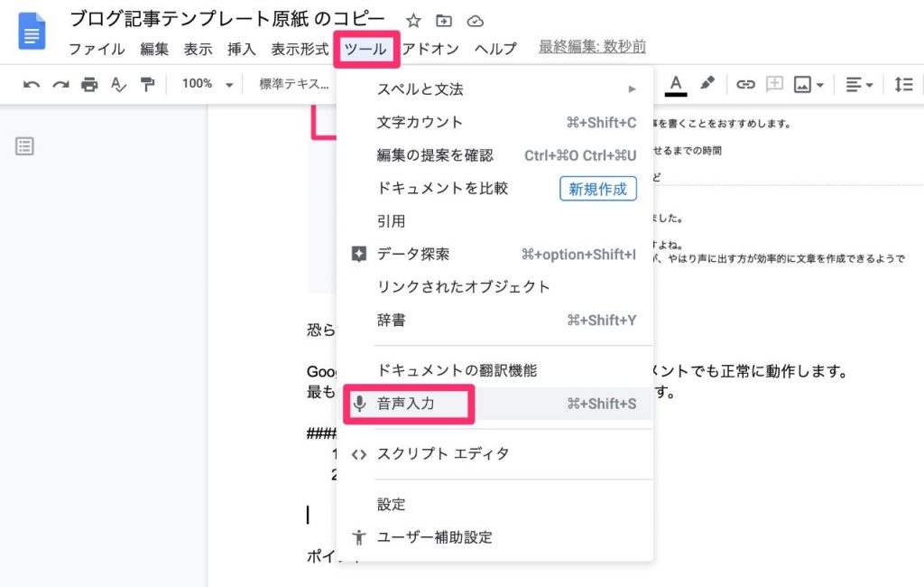Click the undo arrow icon
This screenshot has height=587, width=924.
pyautogui.click(x=32, y=84)
